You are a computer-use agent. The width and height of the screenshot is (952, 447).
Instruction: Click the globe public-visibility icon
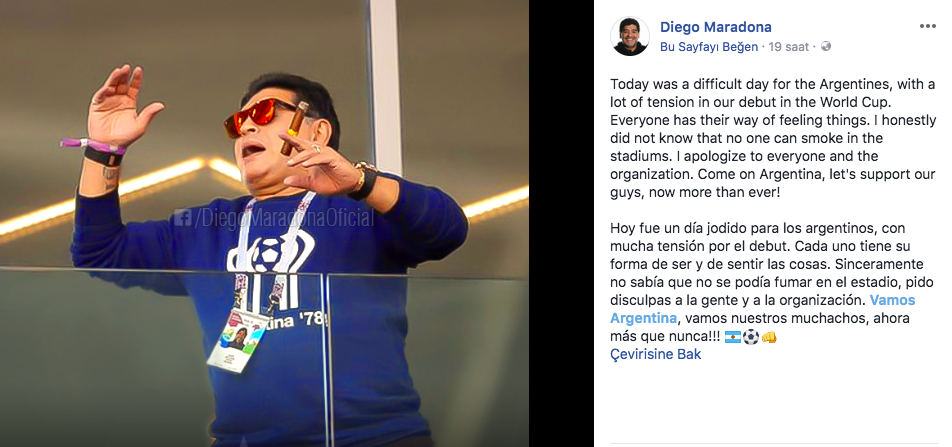(x=825, y=46)
